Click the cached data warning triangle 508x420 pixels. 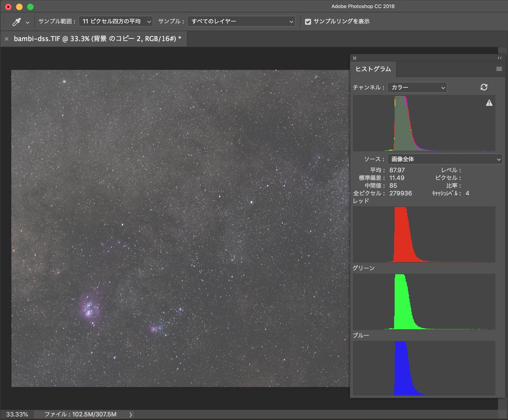pyautogui.click(x=489, y=103)
